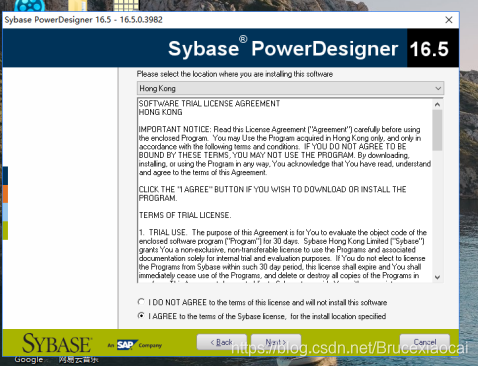This screenshot has width=478, height=367.
Task: Click the license agreement scrollbar thumb
Action: (437, 130)
